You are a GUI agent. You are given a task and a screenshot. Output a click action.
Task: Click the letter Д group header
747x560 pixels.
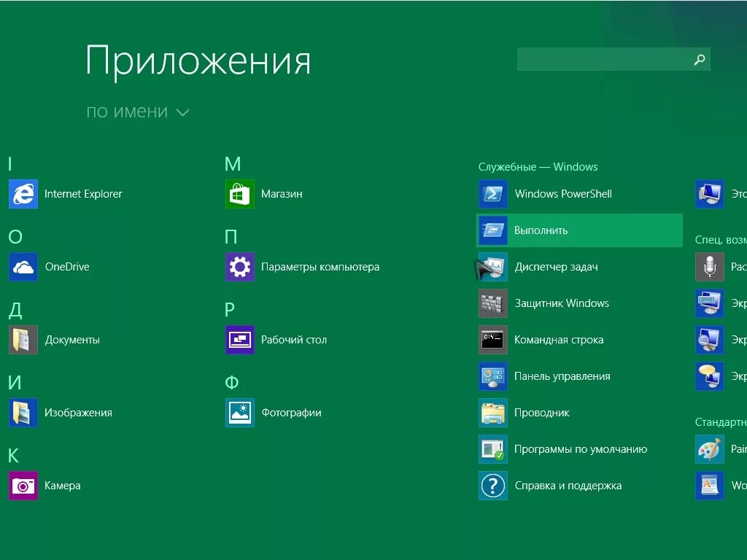[15, 310]
